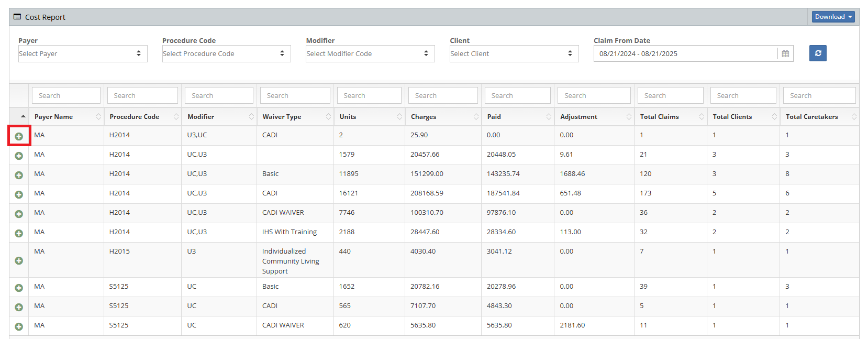The height and width of the screenshot is (339, 868).
Task: Expand the H2014 Basic row with 11895 units
Action: point(19,175)
